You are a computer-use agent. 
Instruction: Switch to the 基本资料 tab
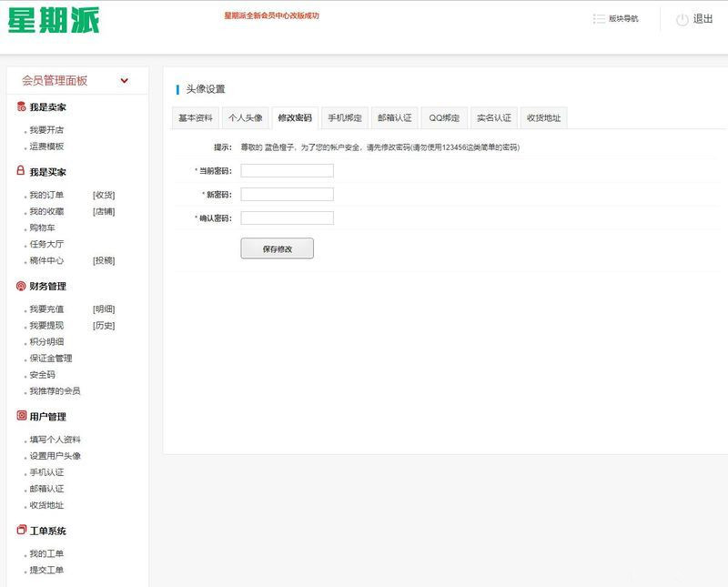click(x=197, y=117)
